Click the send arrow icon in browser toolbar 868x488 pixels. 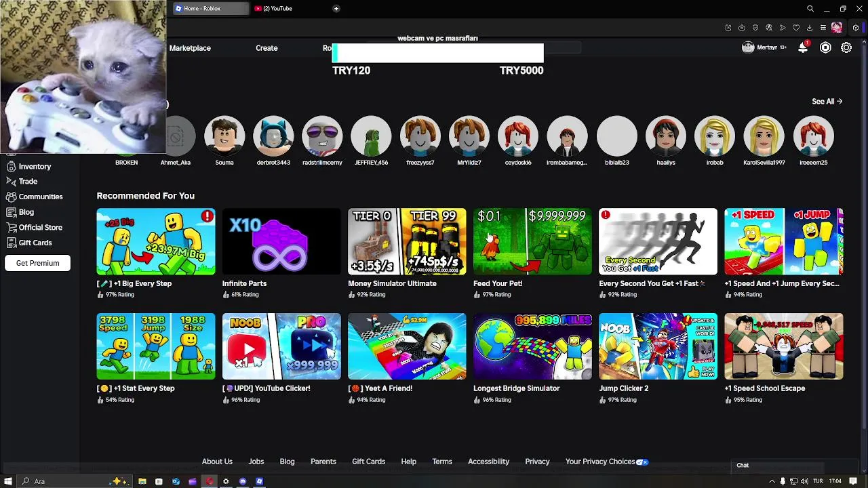tap(783, 28)
